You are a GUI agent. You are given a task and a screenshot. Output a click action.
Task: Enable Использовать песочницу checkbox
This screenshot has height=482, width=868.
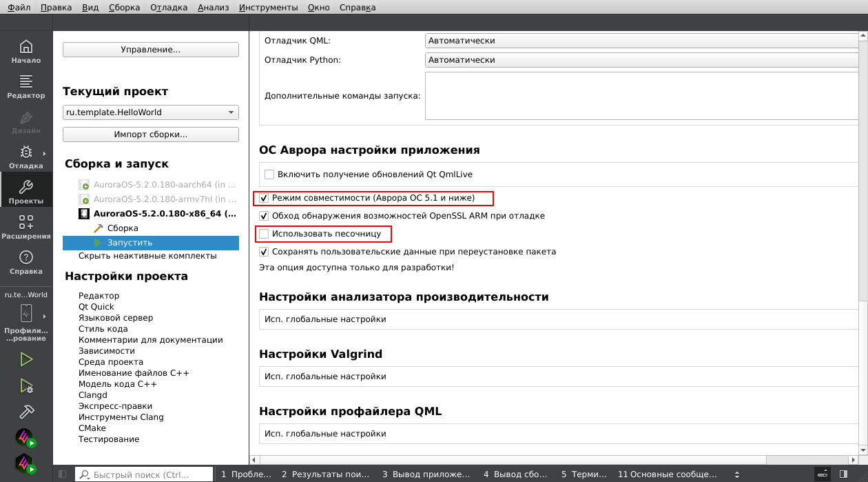(264, 234)
